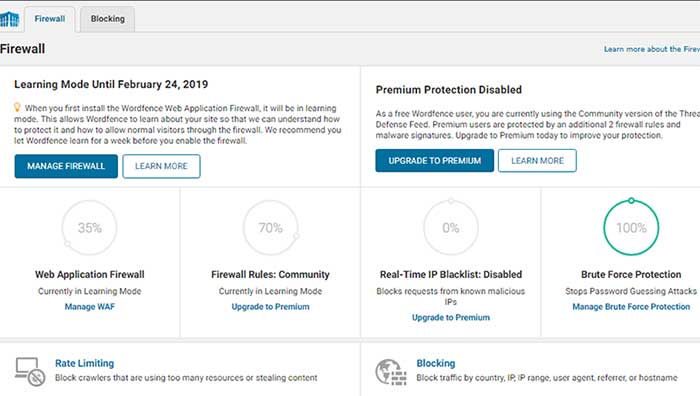Switch to the Blocking tab
Screen dimensions: 700x396
tap(108, 19)
